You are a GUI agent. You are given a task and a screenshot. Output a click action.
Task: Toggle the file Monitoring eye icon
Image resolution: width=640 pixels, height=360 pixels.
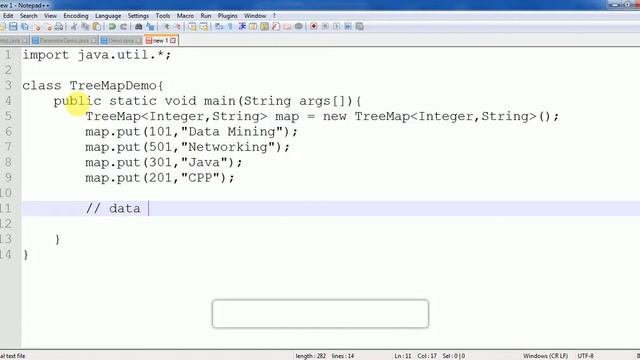coord(299,27)
